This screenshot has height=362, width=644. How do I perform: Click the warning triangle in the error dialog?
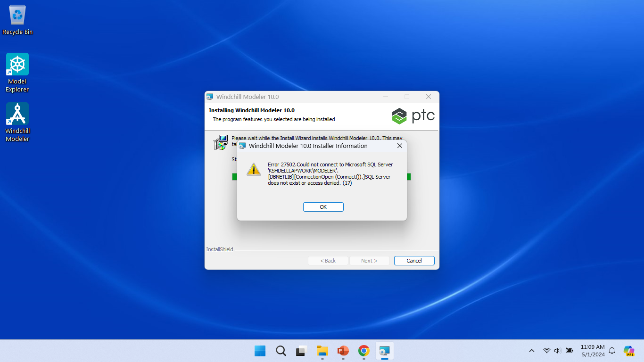coord(253,170)
